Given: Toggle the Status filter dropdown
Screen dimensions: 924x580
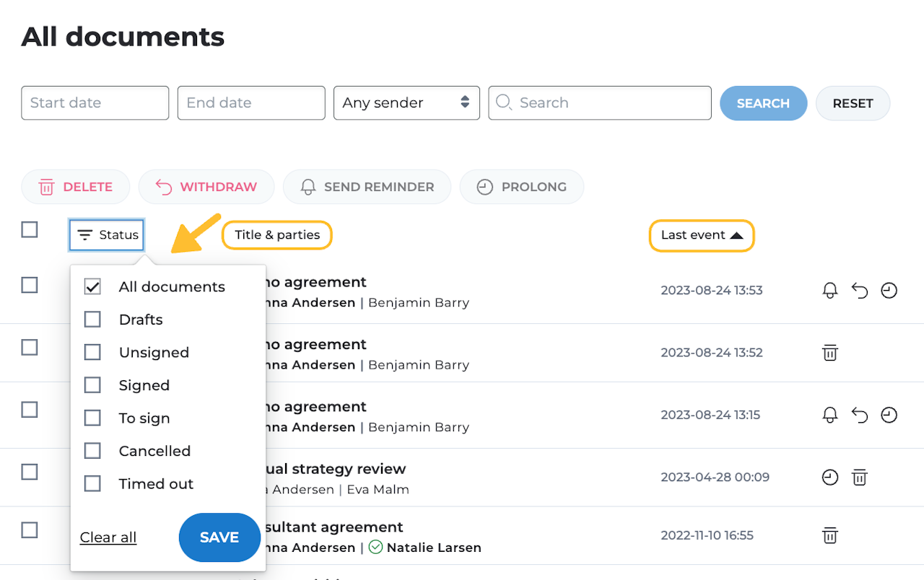Looking at the screenshot, I should pos(107,235).
